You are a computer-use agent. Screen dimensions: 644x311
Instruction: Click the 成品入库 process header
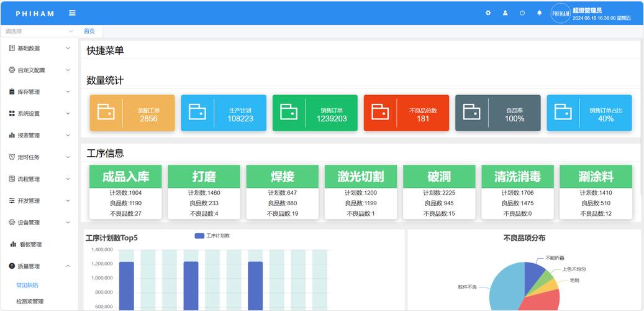[x=125, y=177]
